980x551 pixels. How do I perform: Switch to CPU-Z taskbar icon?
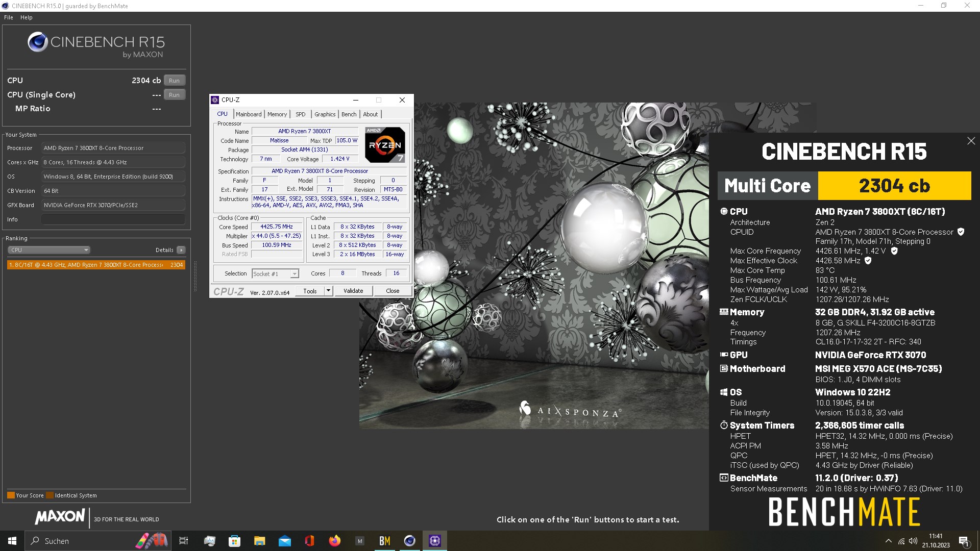tap(434, 541)
